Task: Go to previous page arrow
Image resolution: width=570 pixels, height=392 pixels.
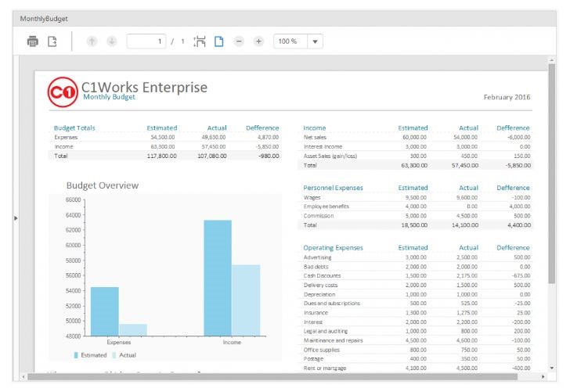Action: coord(92,41)
